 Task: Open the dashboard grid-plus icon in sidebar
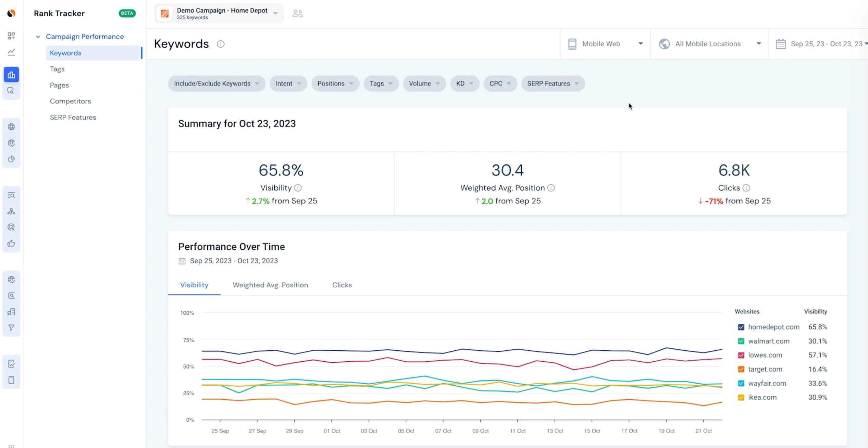click(11, 36)
